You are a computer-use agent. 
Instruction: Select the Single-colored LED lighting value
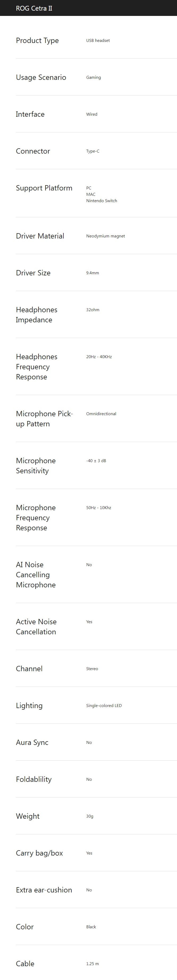pyautogui.click(x=104, y=706)
